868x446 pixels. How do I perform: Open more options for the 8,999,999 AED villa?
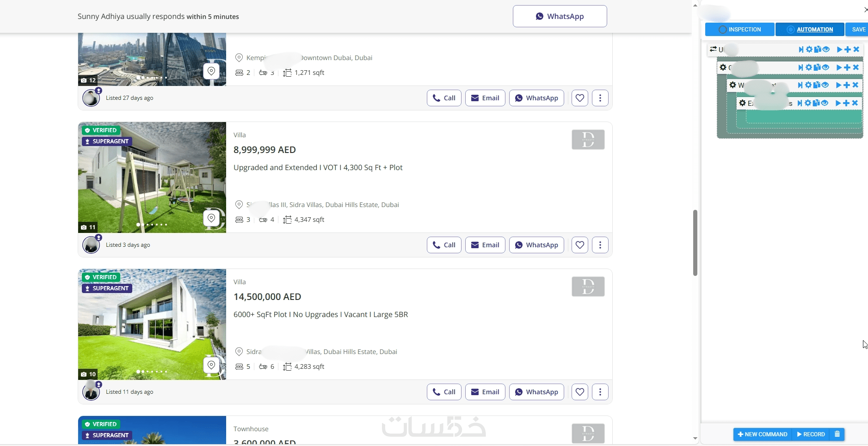(600, 245)
